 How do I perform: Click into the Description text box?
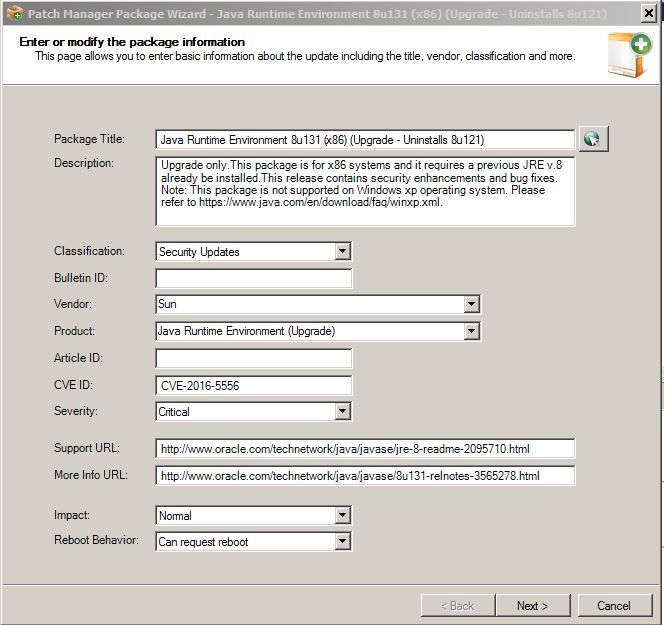(365, 191)
